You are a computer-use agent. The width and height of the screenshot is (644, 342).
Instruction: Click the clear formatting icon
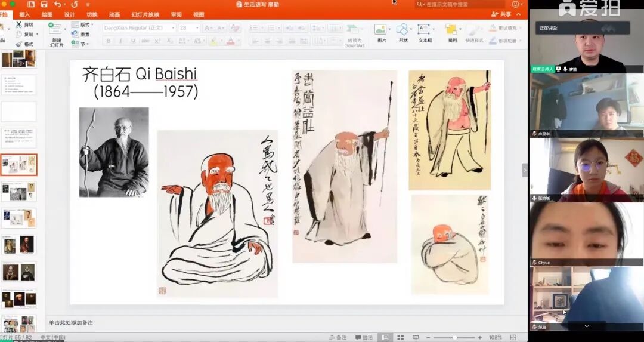coord(235,28)
